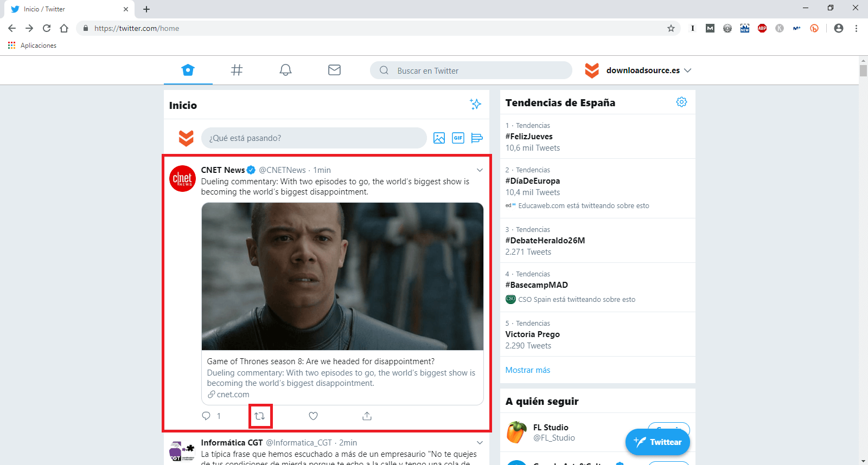Like the CNET News tweet
Image resolution: width=868 pixels, height=465 pixels.
coord(313,416)
